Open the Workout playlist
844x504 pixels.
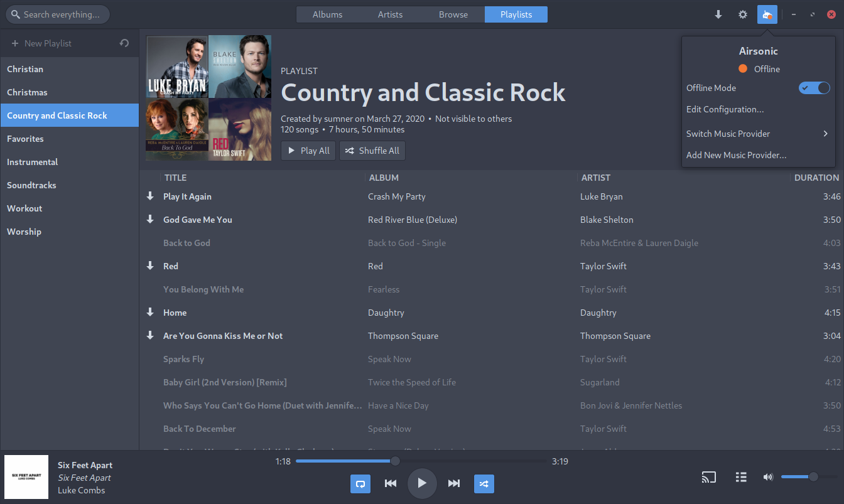[69, 208]
